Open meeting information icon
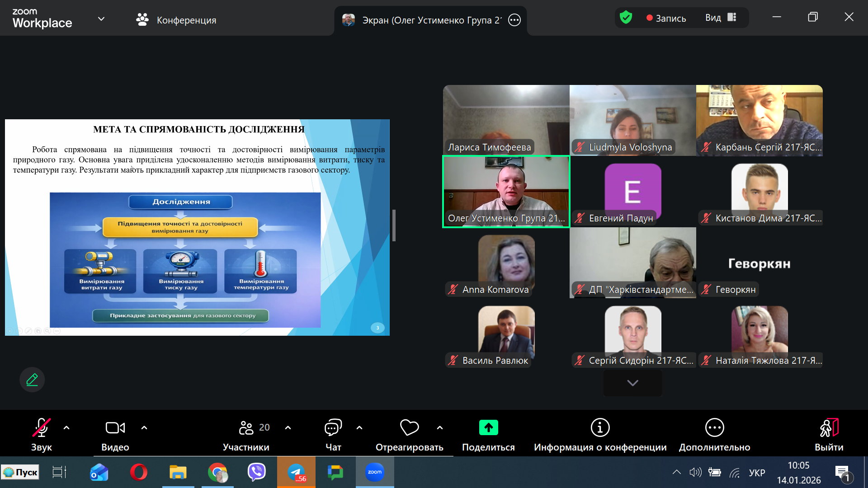Screen dimensions: 868x488 point(600,427)
